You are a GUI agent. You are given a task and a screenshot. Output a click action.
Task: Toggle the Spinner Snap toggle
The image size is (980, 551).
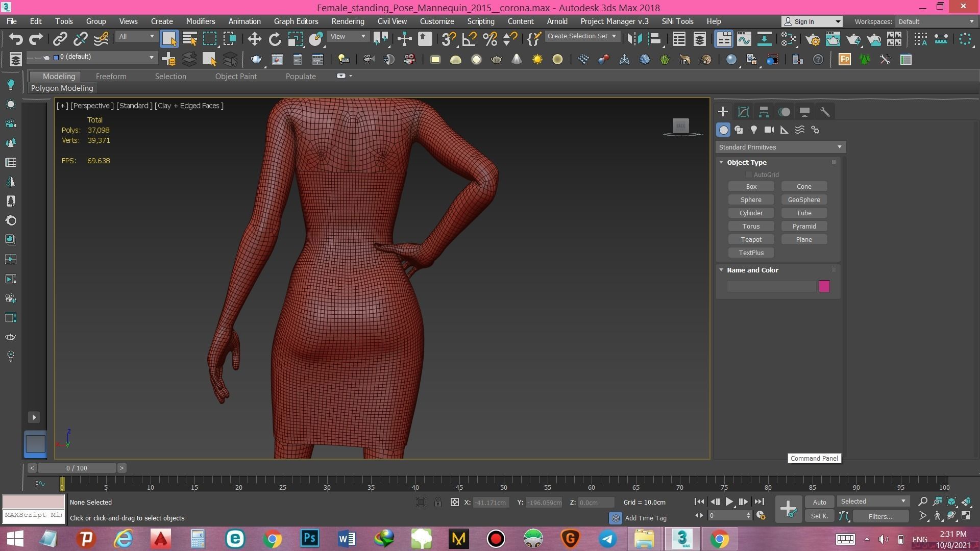[510, 39]
